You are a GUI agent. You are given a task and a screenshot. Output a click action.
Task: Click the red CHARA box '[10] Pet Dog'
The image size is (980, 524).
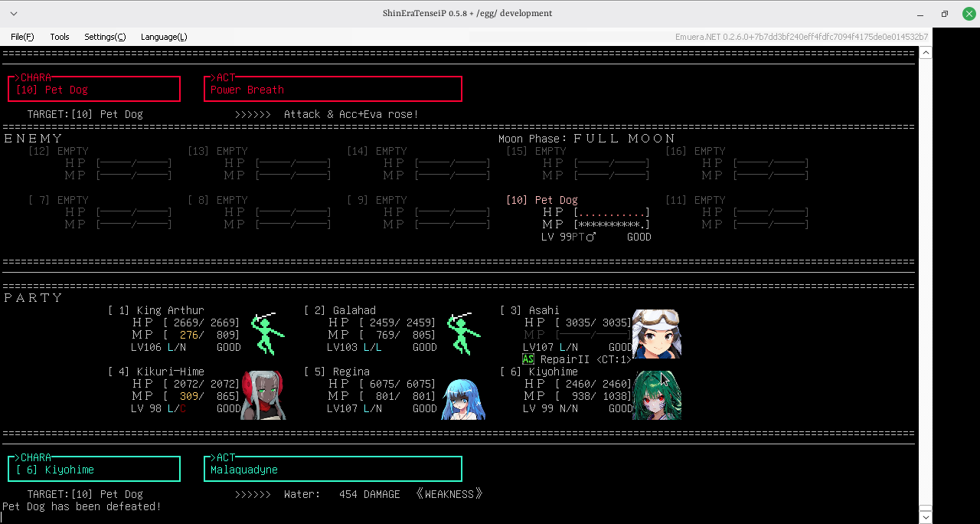tap(94, 89)
